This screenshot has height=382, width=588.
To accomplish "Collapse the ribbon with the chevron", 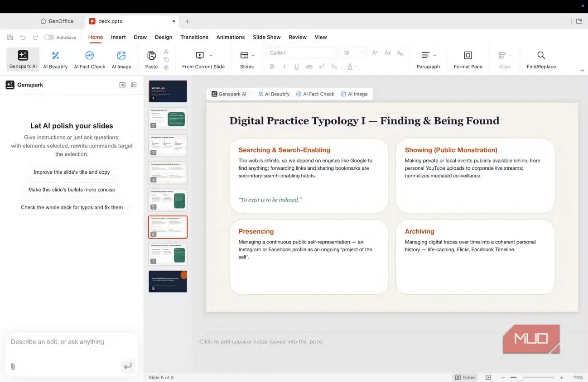I will coord(582,71).
